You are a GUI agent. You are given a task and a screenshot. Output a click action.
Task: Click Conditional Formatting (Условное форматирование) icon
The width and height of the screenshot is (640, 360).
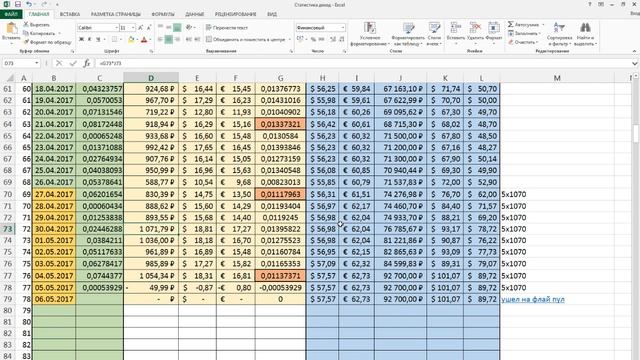tap(370, 28)
